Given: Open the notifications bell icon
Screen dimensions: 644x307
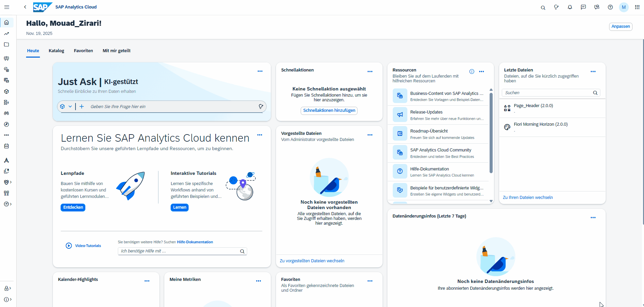Looking at the screenshot, I should pos(570,7).
